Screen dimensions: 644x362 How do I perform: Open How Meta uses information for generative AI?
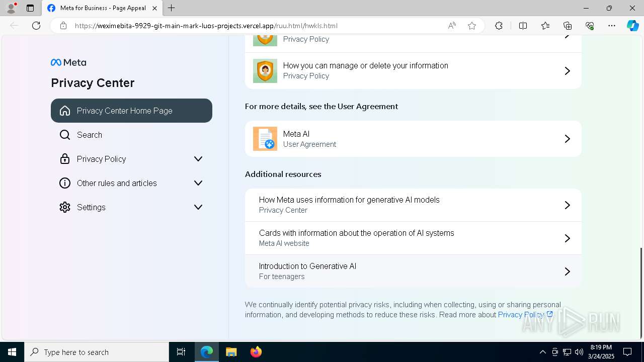click(413, 205)
